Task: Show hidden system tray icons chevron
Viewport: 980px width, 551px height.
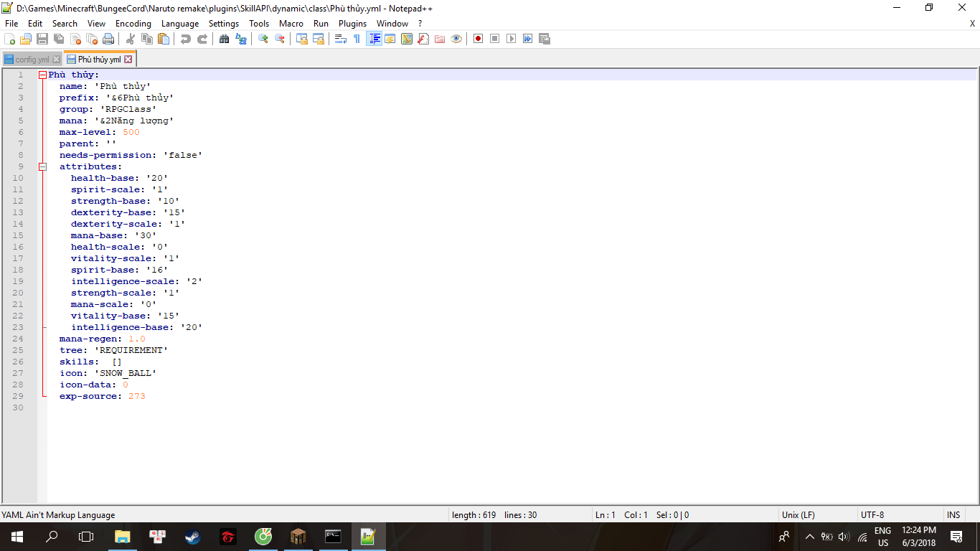Action: coord(810,537)
